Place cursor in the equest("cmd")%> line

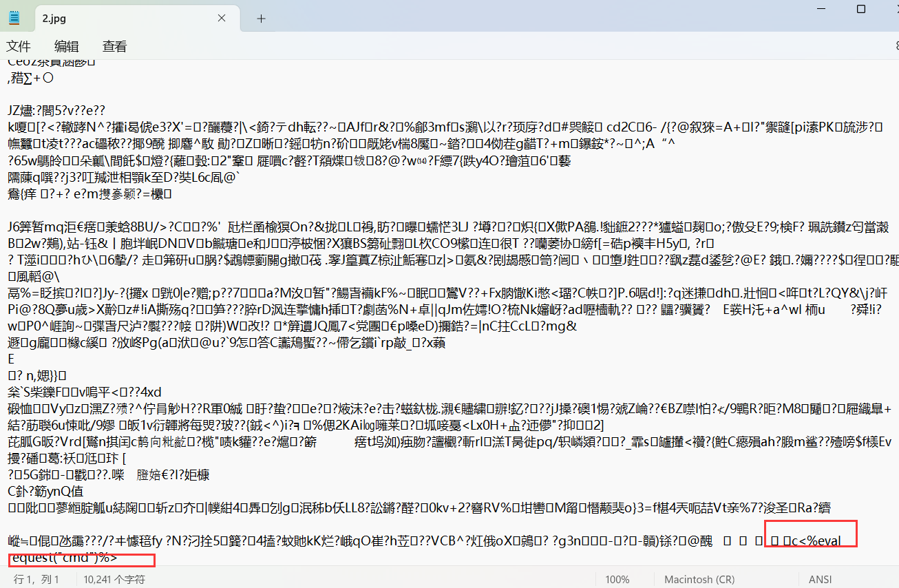[x=65, y=557]
